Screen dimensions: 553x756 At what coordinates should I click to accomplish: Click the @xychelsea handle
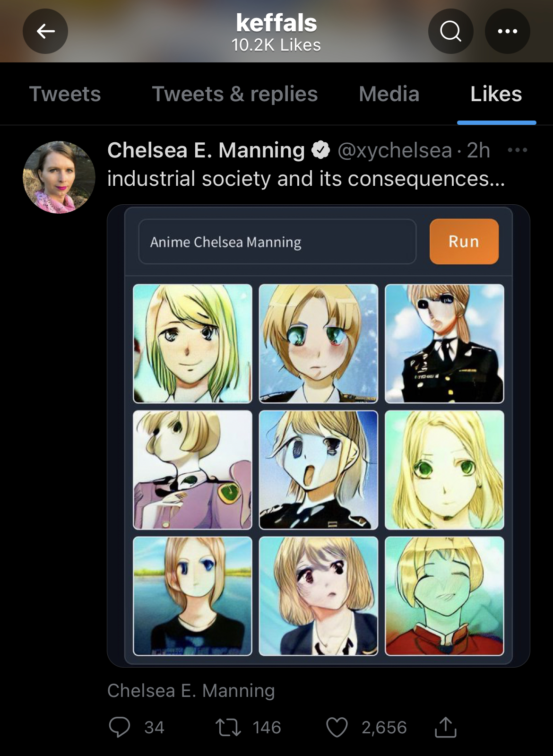pos(395,150)
